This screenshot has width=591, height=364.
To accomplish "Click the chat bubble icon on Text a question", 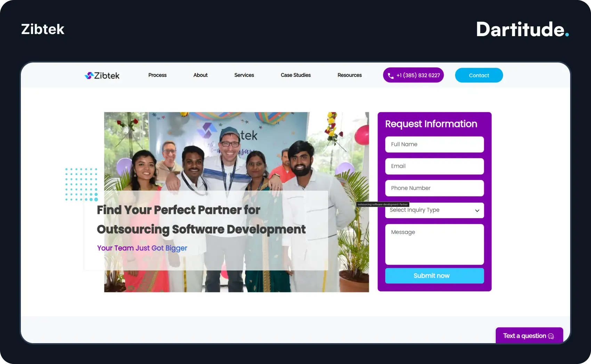I will click(x=551, y=336).
